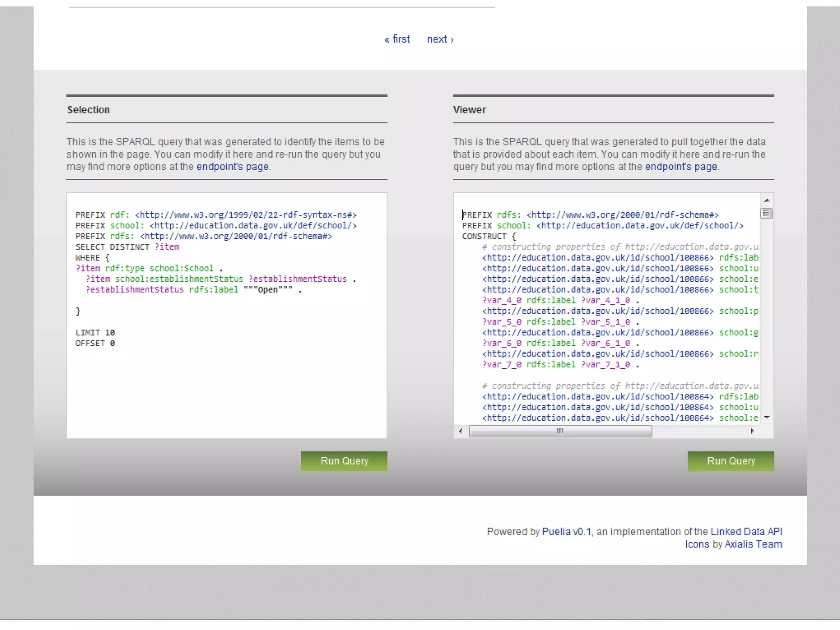Click the Viewer horizontal scrollbar thumb
The height and width of the screenshot is (630, 840).
tap(560, 431)
